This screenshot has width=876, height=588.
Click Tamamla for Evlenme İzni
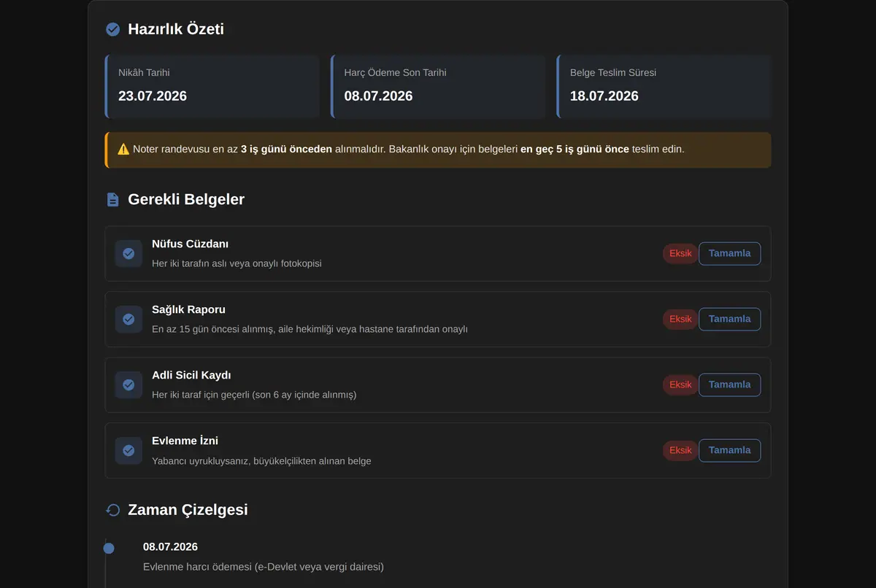[729, 450]
